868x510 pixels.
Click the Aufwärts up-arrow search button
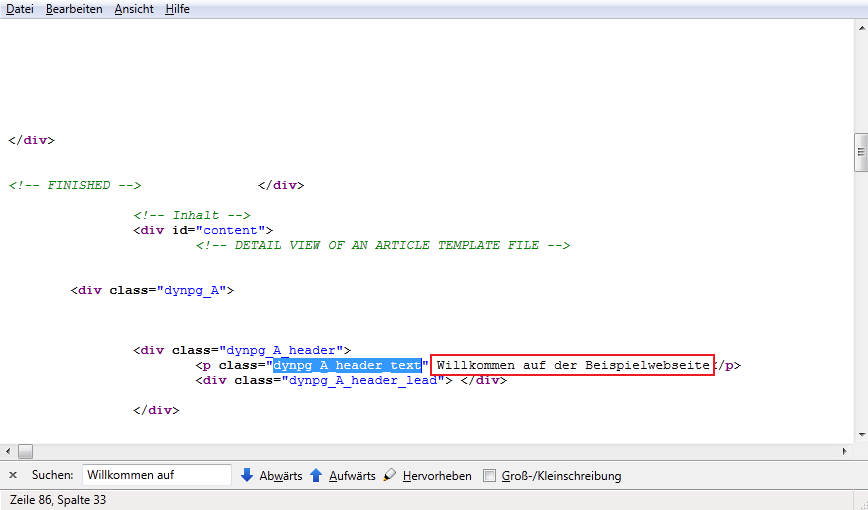click(342, 476)
